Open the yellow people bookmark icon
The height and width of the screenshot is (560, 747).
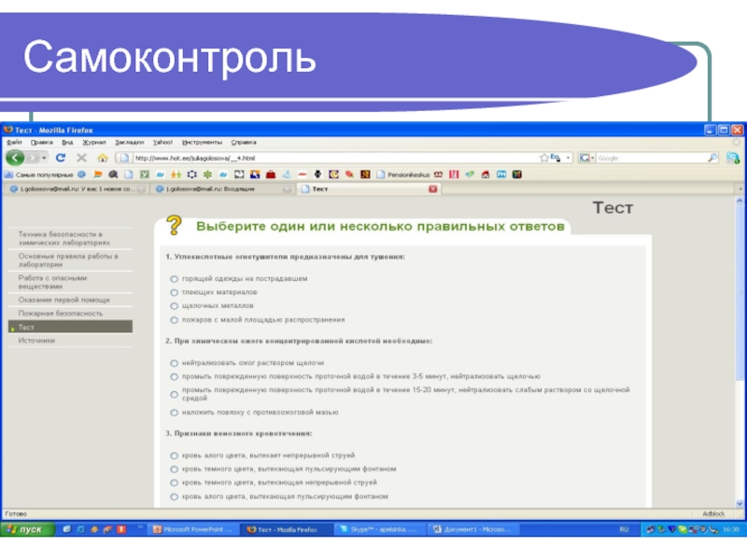coord(176,175)
